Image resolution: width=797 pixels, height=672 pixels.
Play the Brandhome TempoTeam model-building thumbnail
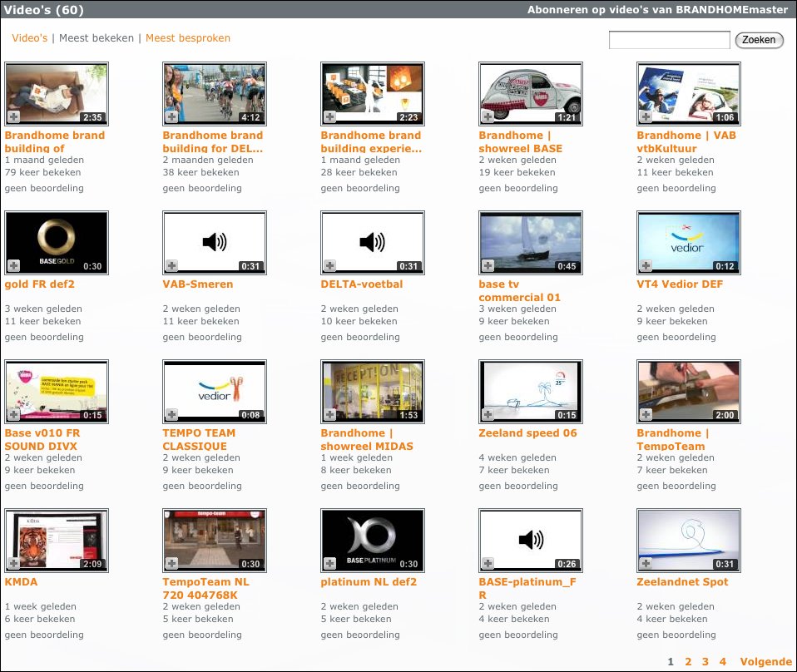pyautogui.click(x=689, y=392)
